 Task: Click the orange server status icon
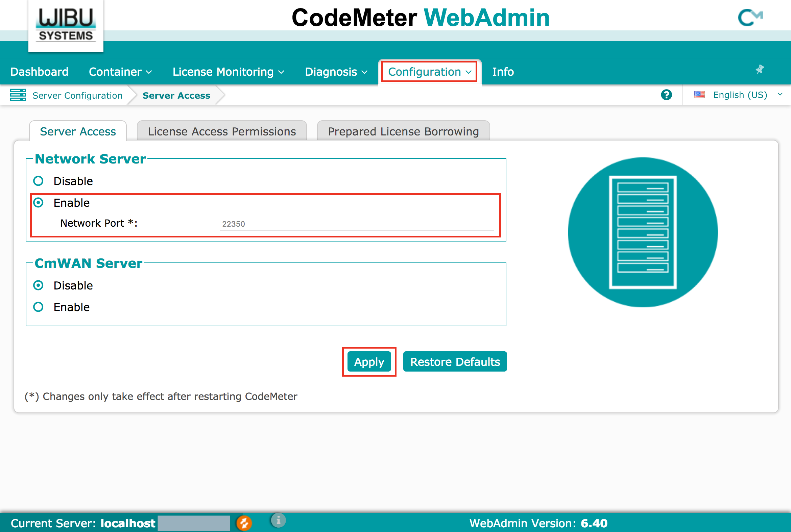click(244, 523)
